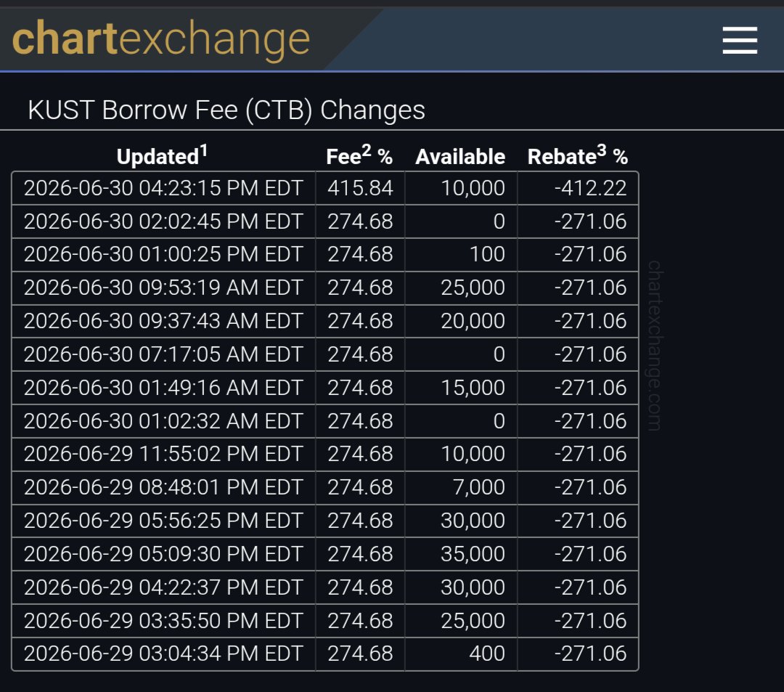
Task: Select the 2026-06-30 01:49:16 AM row
Action: click(x=325, y=388)
